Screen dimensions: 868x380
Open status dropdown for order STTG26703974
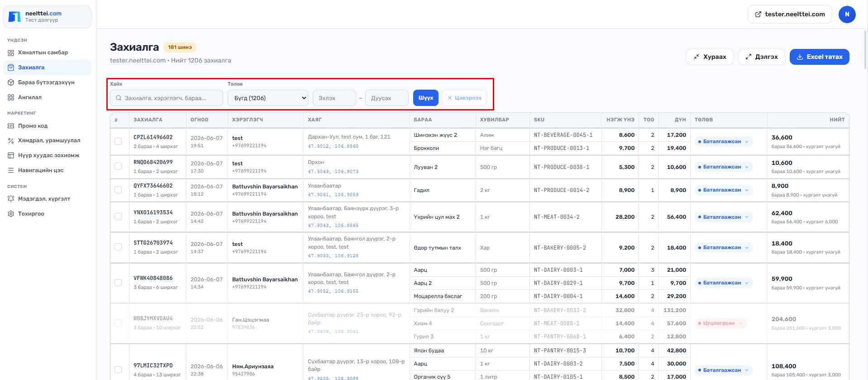tap(723, 248)
